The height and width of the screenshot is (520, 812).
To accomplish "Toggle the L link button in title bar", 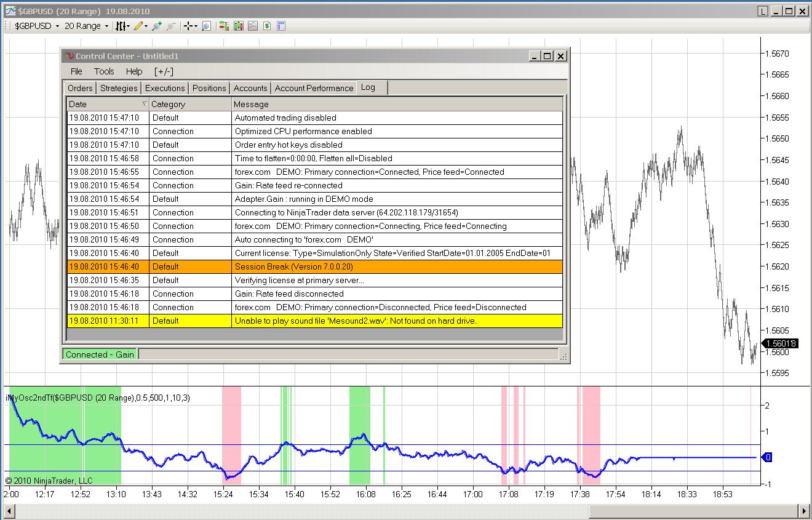I will click(763, 10).
